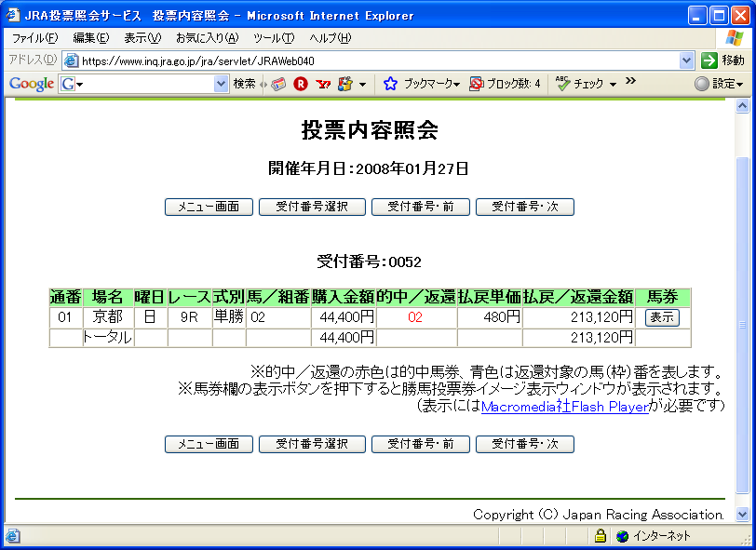The height and width of the screenshot is (550, 756).
Task: Click the トータル row label
Action: pos(107,338)
